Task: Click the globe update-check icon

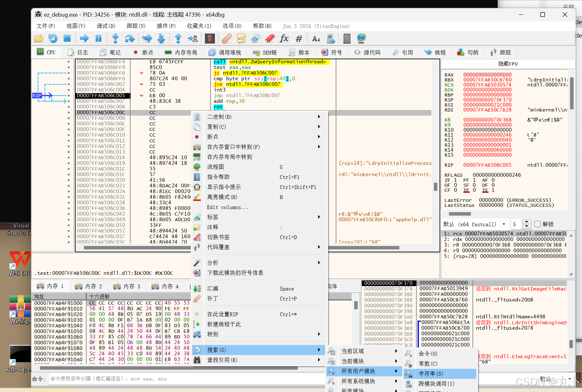Action: pyautogui.click(x=361, y=39)
